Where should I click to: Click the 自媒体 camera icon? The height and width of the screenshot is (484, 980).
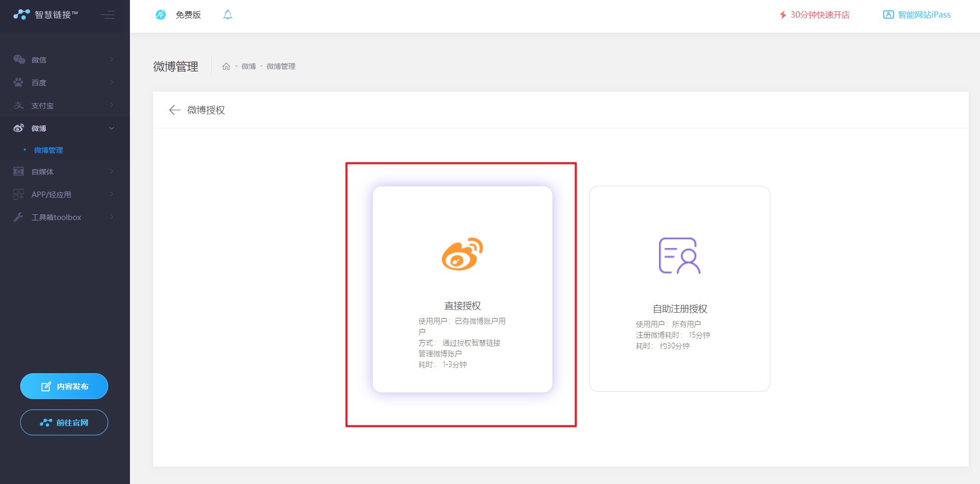(x=19, y=171)
